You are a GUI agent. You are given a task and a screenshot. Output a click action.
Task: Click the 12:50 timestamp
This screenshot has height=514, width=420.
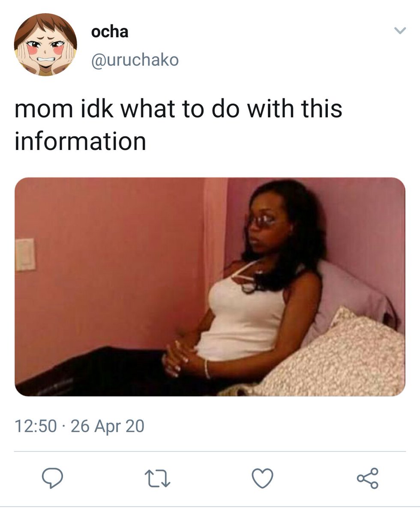(36, 426)
